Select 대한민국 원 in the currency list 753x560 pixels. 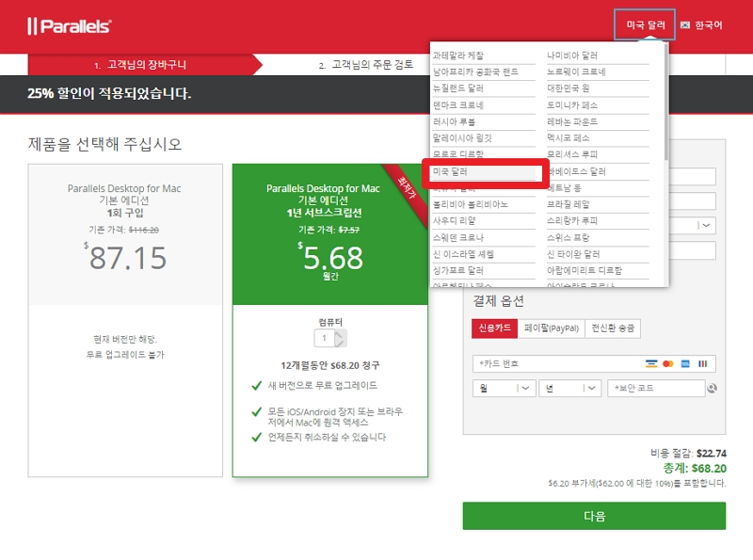click(x=598, y=88)
